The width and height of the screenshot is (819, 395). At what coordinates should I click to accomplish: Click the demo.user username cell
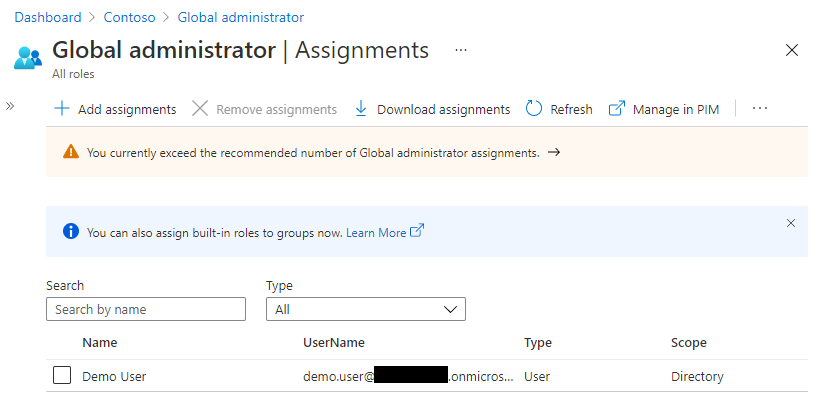(x=408, y=376)
